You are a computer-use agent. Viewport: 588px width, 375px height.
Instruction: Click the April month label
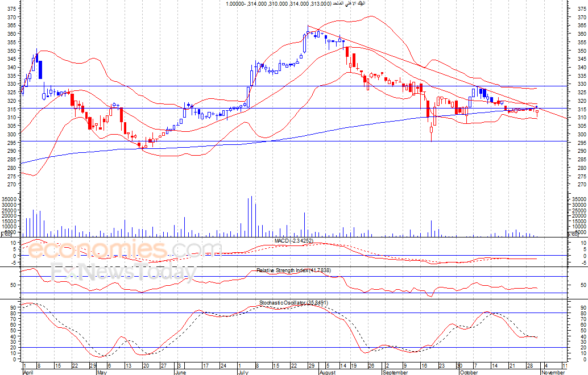[28, 372]
